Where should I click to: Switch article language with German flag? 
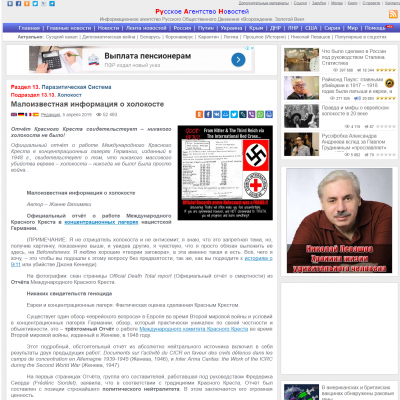[21, 114]
